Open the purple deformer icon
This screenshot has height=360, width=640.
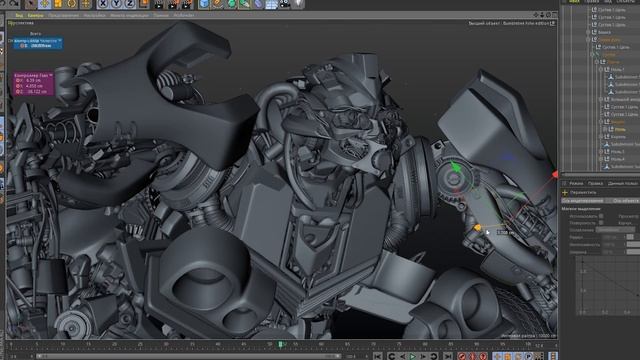click(258, 4)
